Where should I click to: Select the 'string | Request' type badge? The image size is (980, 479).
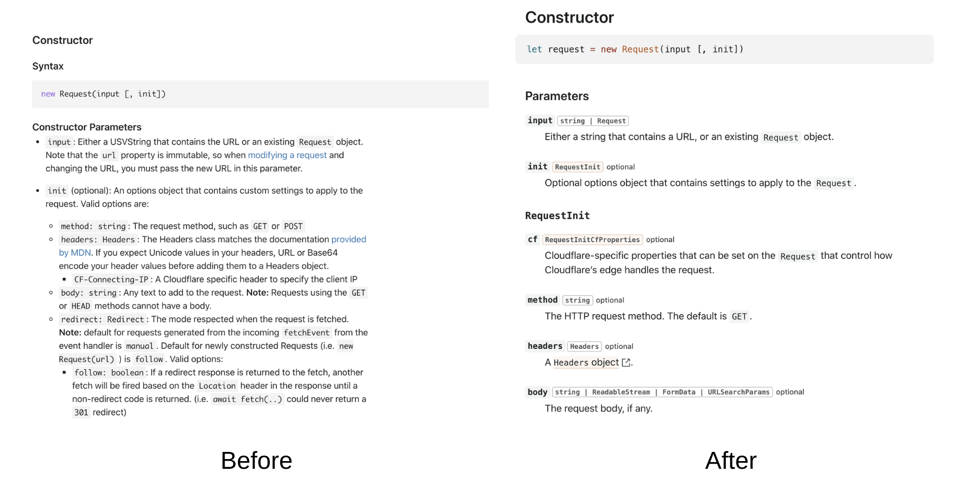point(593,121)
